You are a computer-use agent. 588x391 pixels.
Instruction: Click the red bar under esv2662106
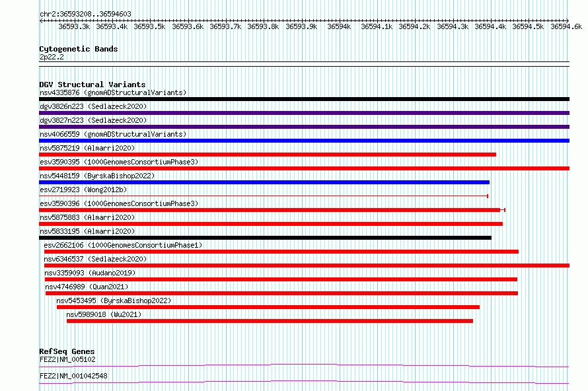281,252
